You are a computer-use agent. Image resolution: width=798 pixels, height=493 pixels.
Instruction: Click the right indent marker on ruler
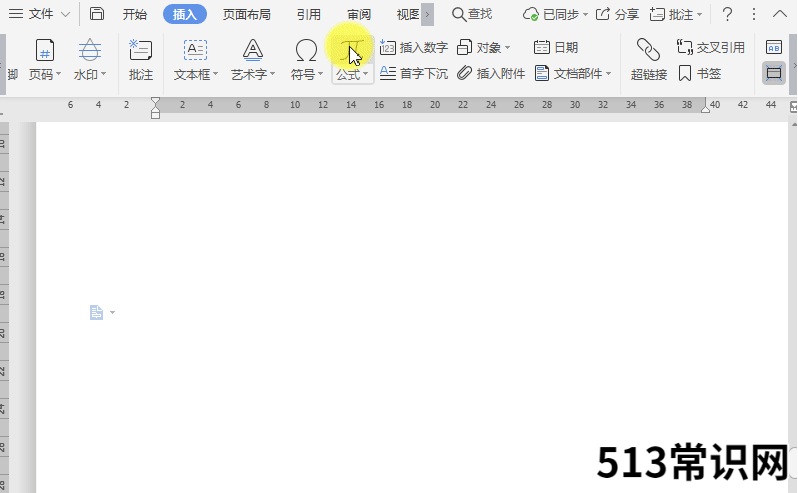(x=705, y=109)
